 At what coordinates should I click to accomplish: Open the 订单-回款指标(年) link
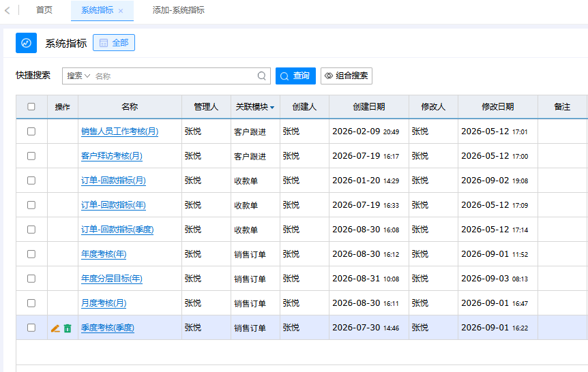[x=113, y=205]
